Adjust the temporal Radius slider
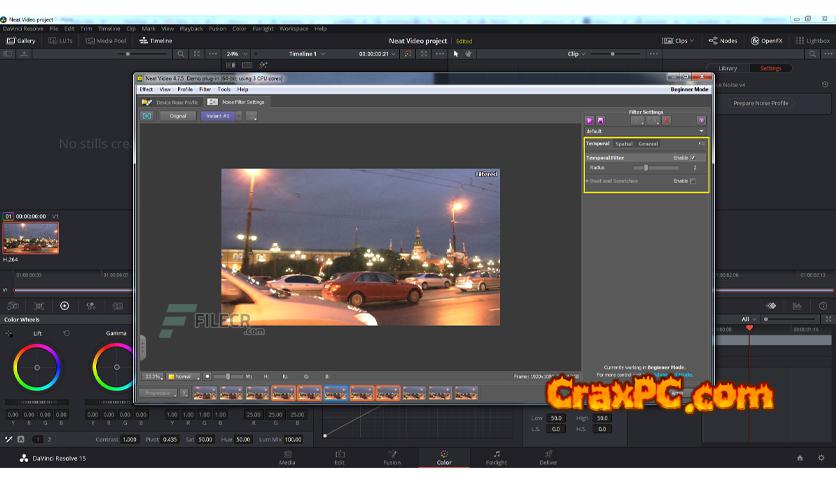 pos(647,168)
